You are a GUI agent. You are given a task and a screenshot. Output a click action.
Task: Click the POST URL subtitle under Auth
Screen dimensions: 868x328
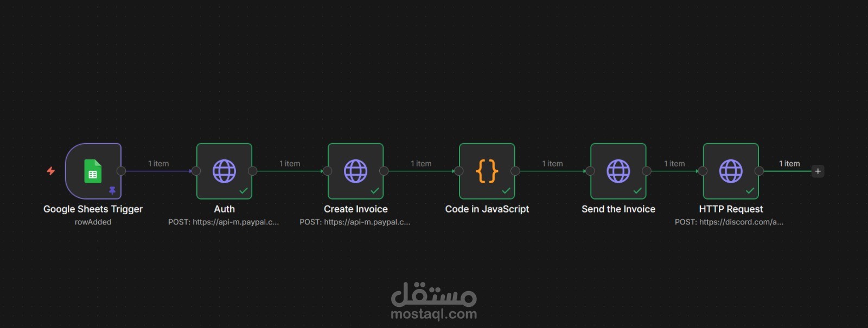224,222
